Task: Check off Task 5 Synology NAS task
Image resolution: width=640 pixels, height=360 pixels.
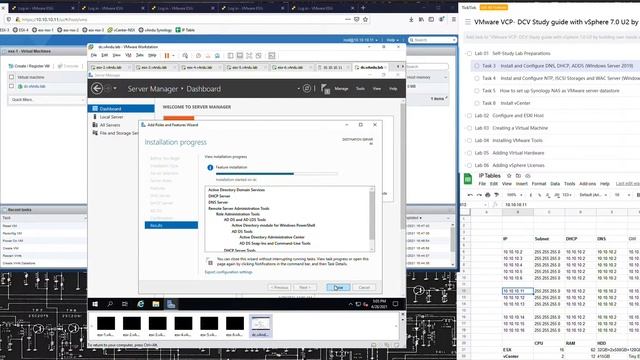Action: click(x=476, y=91)
